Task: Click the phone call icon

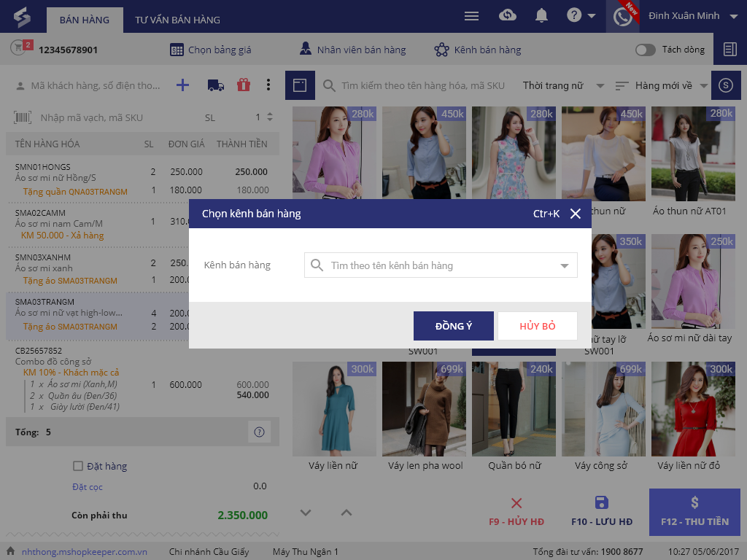Action: [622, 17]
